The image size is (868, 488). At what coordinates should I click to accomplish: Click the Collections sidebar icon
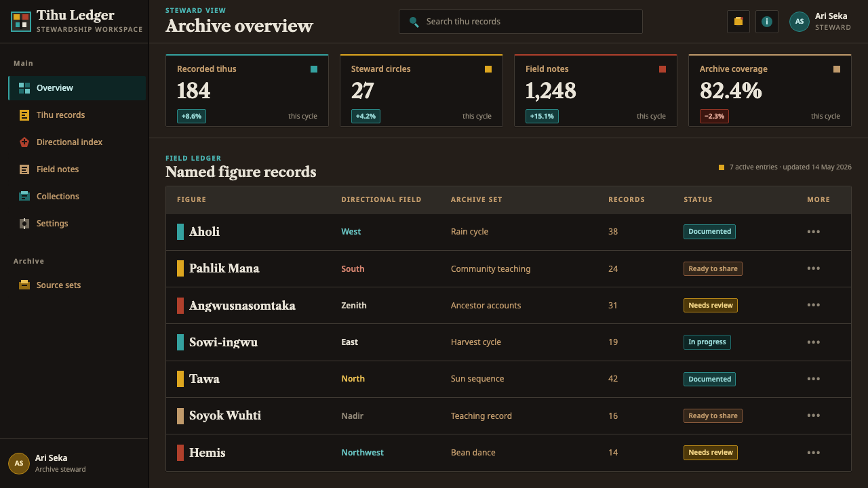24,197
